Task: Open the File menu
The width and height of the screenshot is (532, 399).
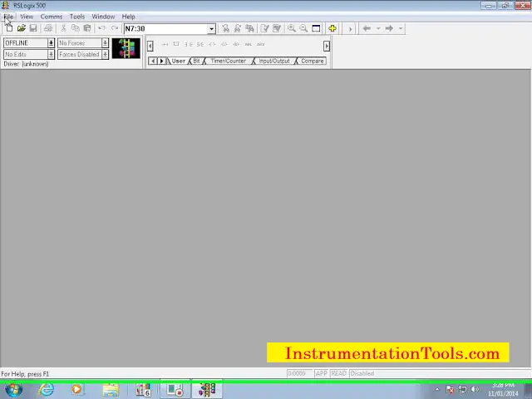Action: pyautogui.click(x=8, y=17)
